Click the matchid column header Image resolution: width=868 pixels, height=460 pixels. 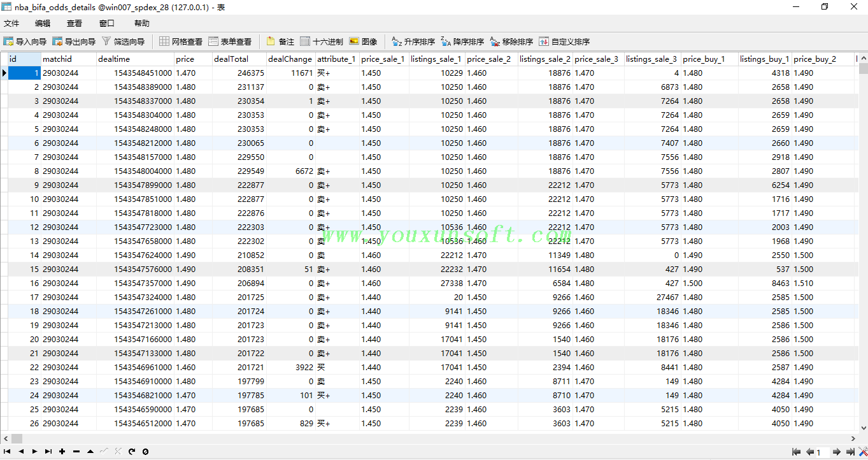pos(68,59)
